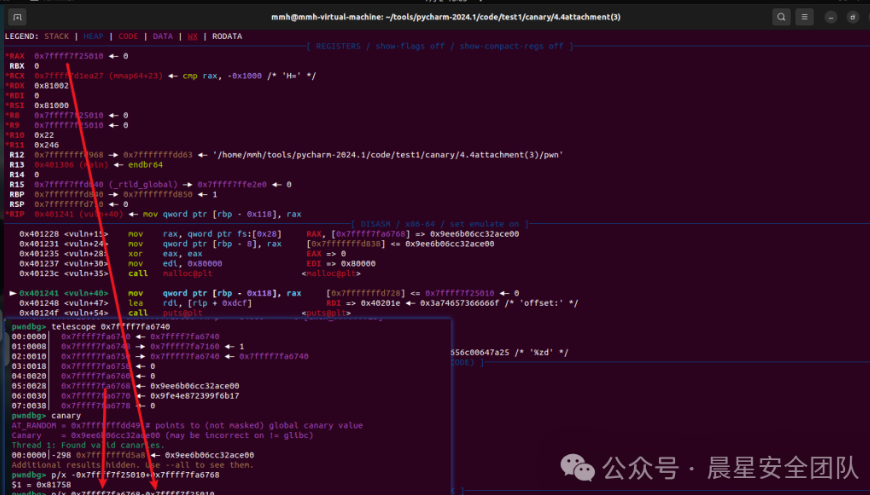Click the R12 register name

(15, 155)
